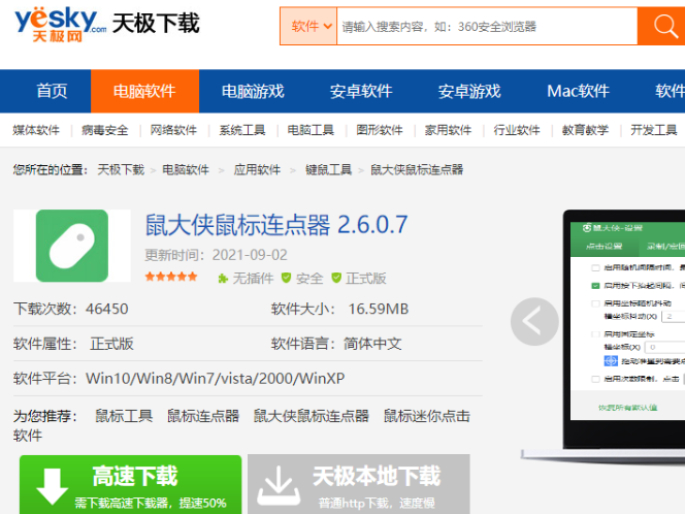Screen dimensions: 685x514
Task: Click the orange magnifier search button
Action: tap(663, 26)
